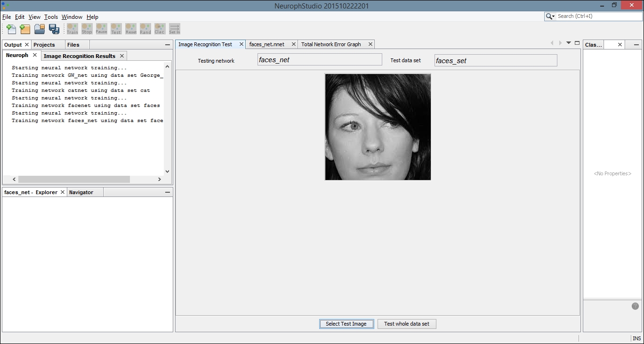
Task: Click the Test network toolbar icon
Action: pyautogui.click(x=116, y=29)
